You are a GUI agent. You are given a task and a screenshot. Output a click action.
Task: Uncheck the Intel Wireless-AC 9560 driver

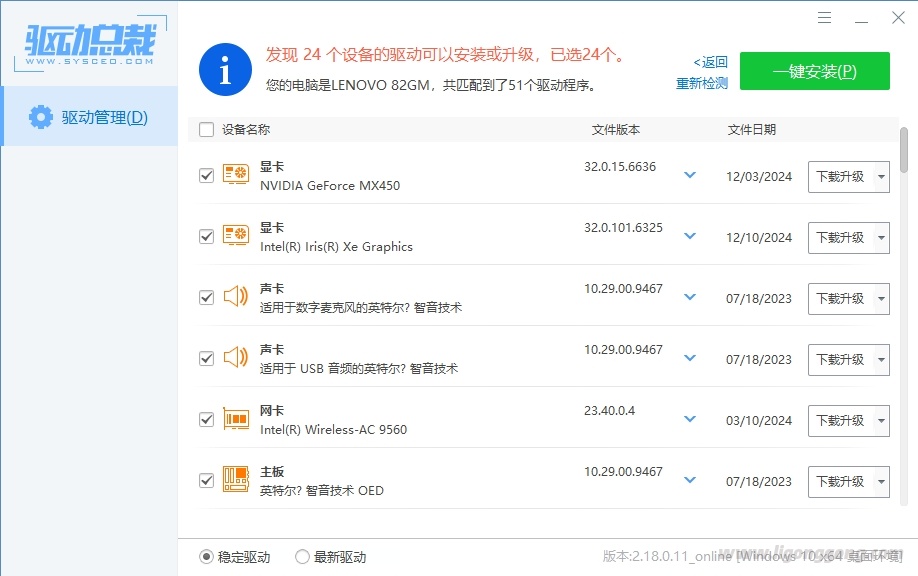[207, 420]
